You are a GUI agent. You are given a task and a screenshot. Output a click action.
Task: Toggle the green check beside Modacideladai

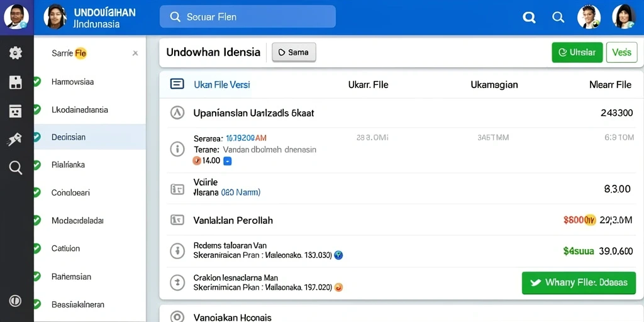36,221
